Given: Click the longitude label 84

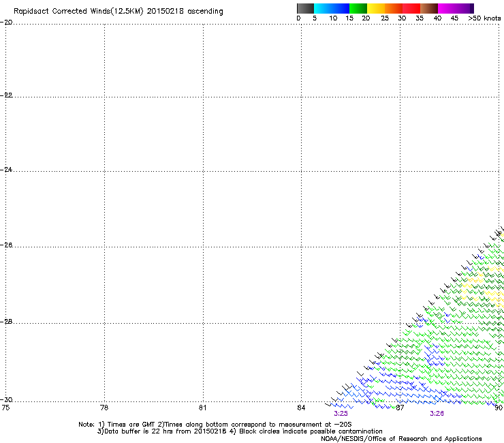Looking at the screenshot, I should (x=301, y=408).
